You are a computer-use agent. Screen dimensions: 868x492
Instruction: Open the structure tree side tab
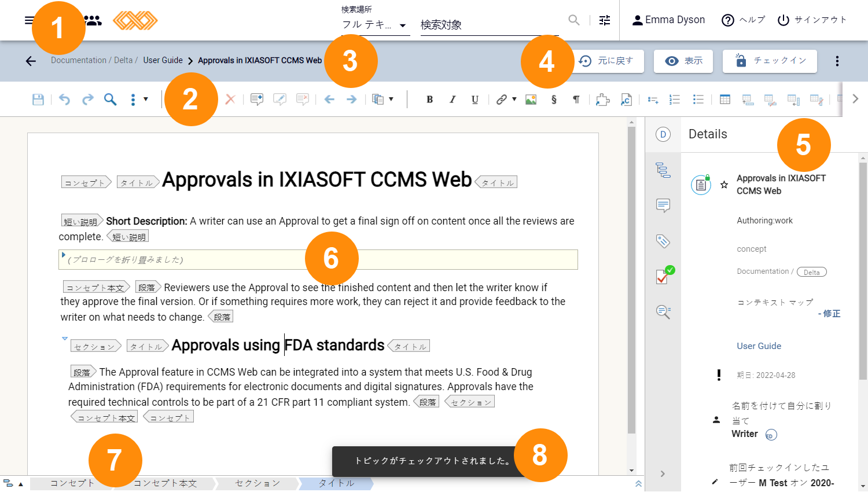coord(663,170)
